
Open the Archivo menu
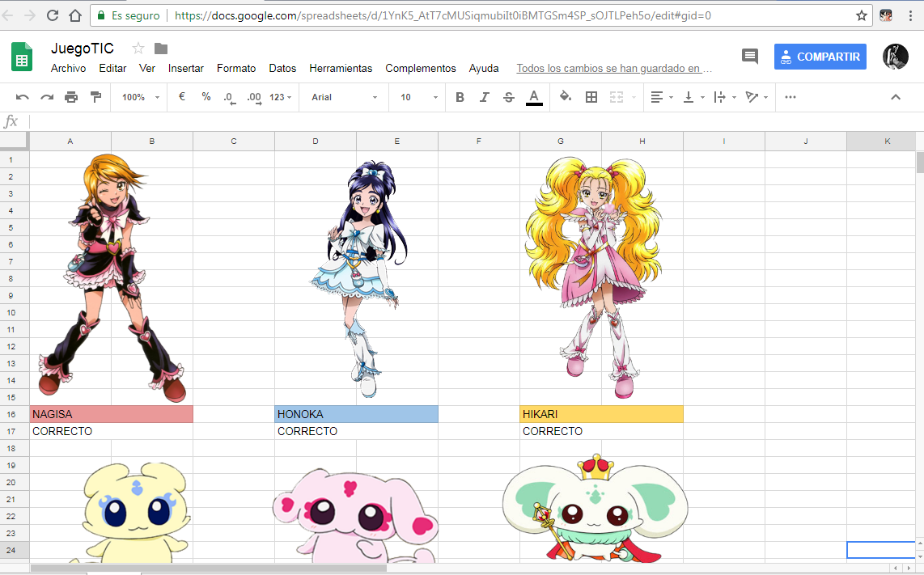pyautogui.click(x=68, y=69)
